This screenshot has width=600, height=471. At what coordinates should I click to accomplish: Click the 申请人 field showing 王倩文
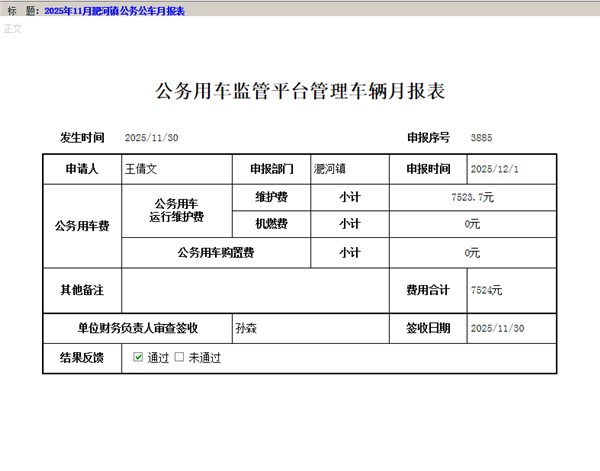pyautogui.click(x=176, y=169)
